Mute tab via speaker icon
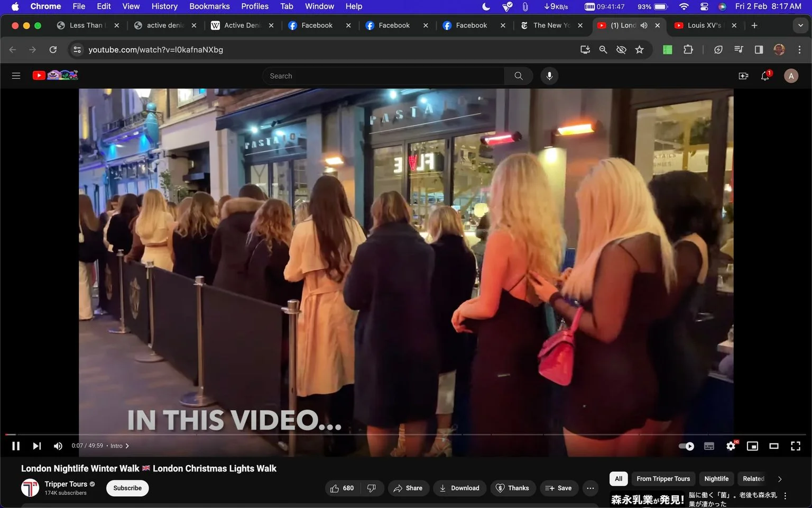Viewport: 812px width, 508px height. click(x=644, y=25)
